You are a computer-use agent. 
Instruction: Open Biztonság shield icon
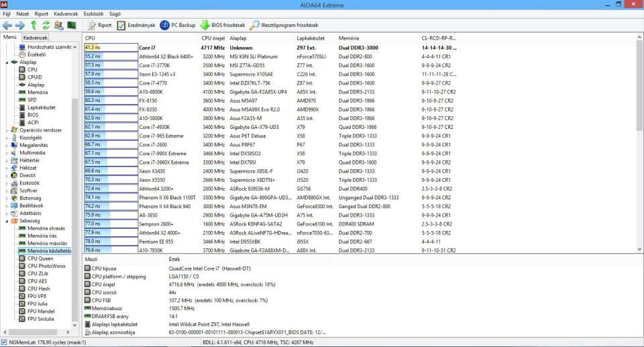(14, 198)
